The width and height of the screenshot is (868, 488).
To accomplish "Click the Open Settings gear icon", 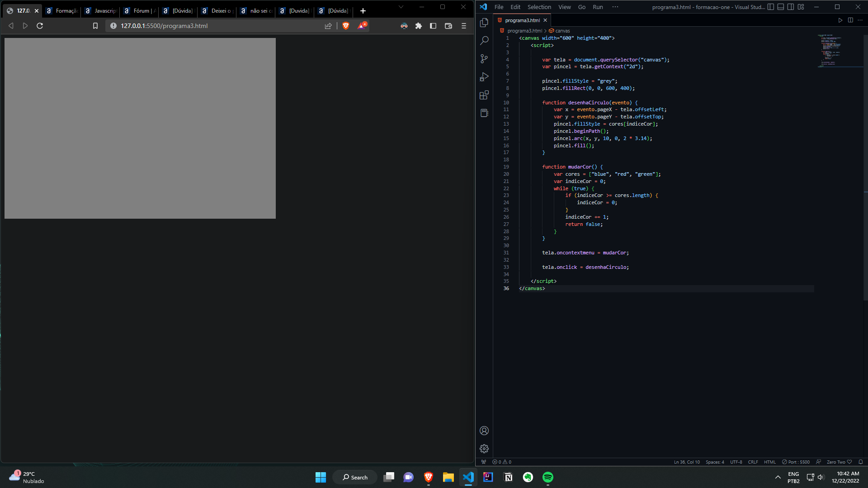I will coord(483,449).
